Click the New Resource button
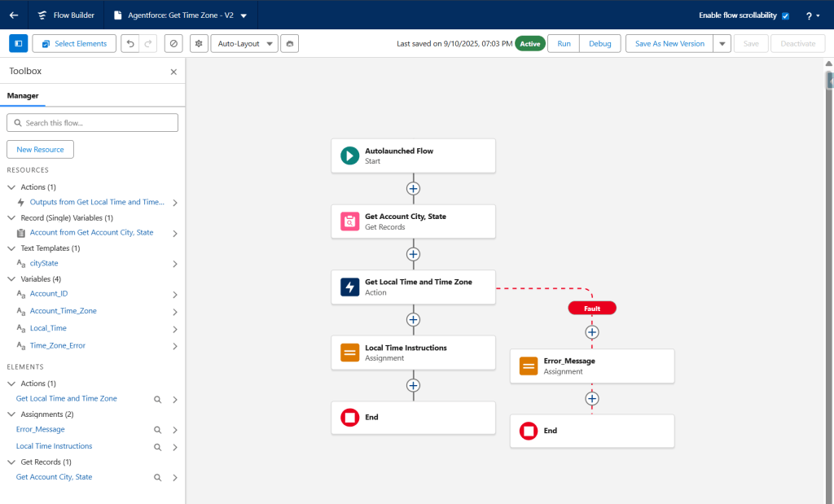 pos(40,150)
